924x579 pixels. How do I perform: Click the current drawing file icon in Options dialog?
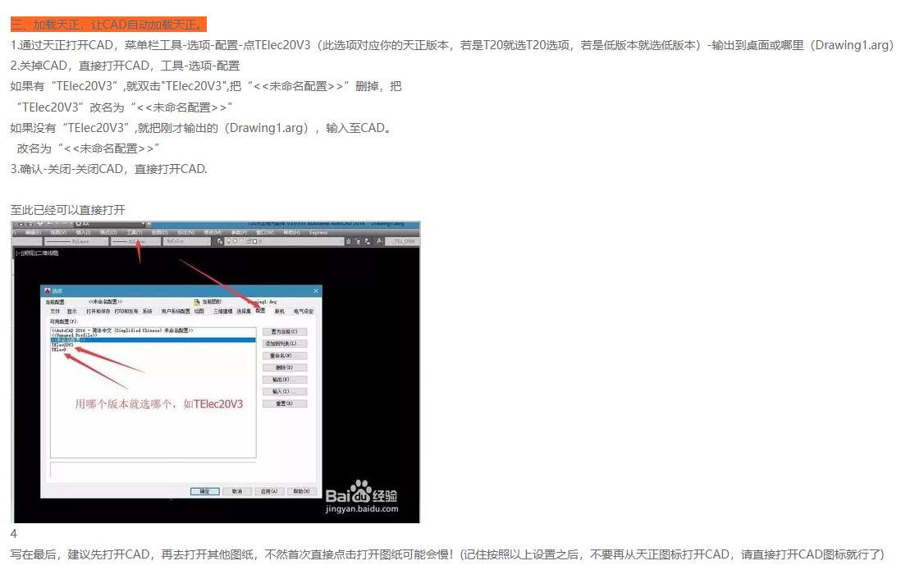coord(196,302)
